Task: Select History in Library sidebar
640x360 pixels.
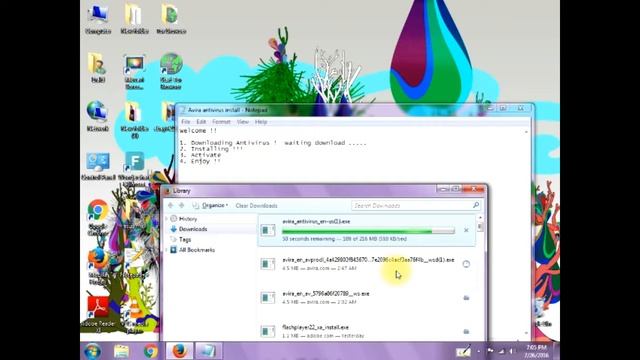Action: pyautogui.click(x=188, y=219)
